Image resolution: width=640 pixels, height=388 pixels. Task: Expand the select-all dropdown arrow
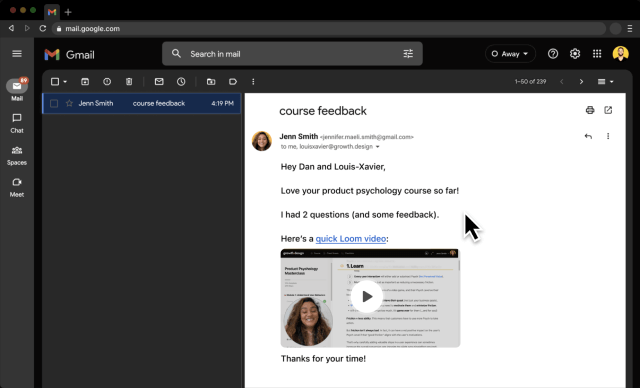(x=65, y=82)
